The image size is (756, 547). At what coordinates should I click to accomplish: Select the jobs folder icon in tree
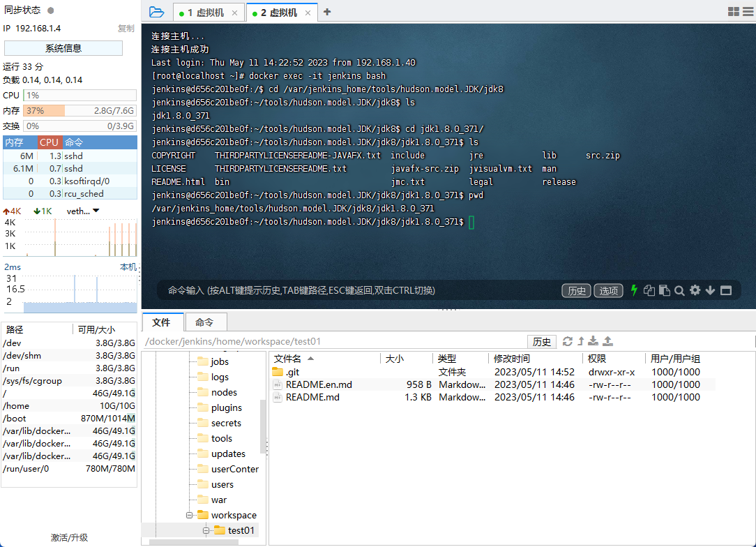pyautogui.click(x=203, y=361)
